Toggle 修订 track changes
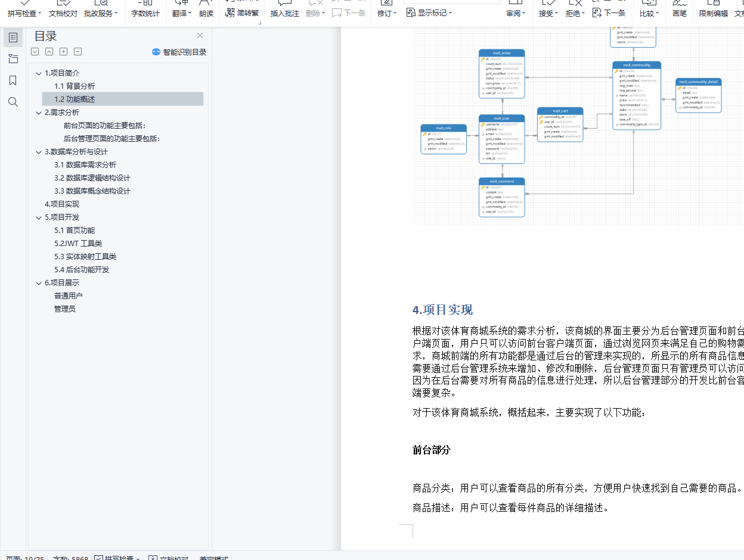The width and height of the screenshot is (744, 560). pos(385,13)
